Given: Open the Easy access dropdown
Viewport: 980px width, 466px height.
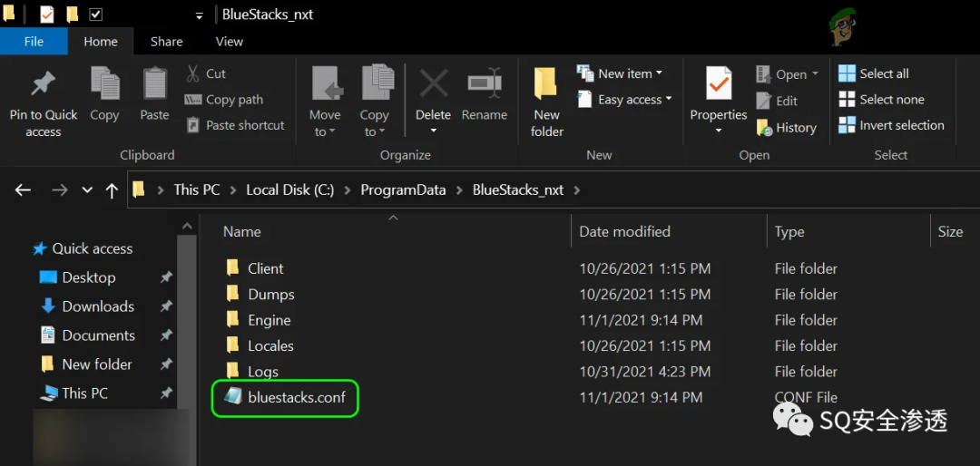Looking at the screenshot, I should coord(625,100).
